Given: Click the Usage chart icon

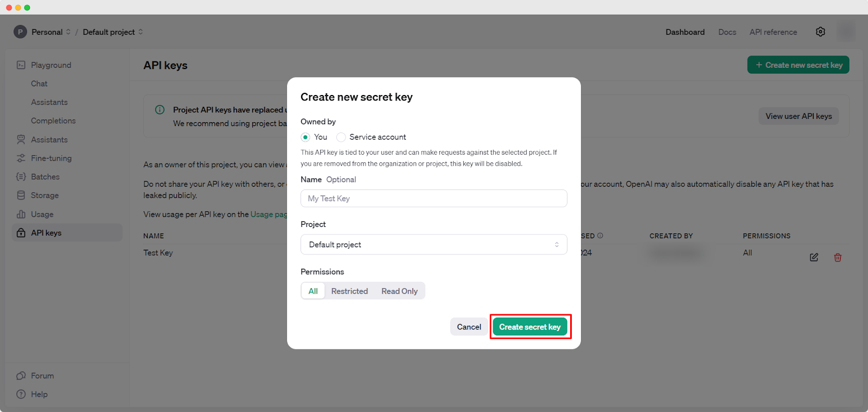Looking at the screenshot, I should (21, 214).
